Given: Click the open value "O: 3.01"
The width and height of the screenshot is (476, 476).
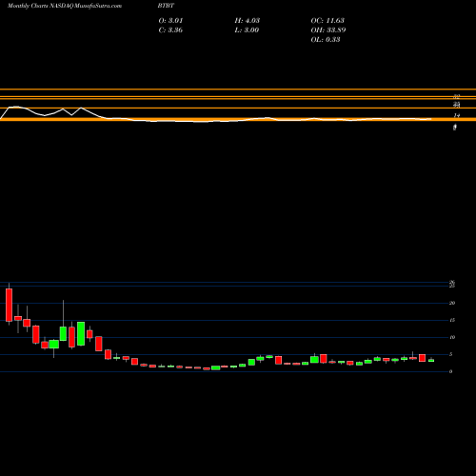Looking at the screenshot, I should click(x=170, y=21).
